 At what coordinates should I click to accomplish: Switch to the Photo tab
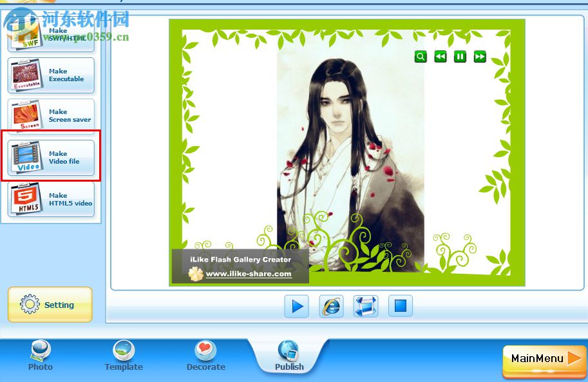(41, 356)
